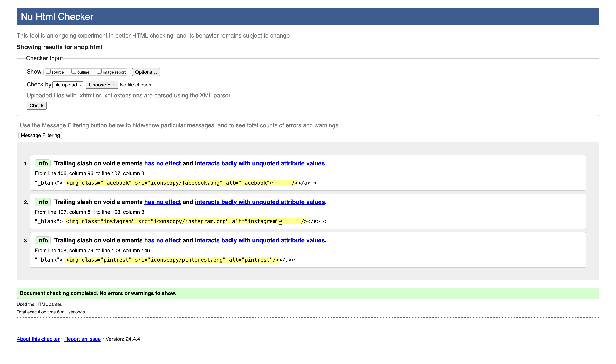Enable the source checkbox
The height and width of the screenshot is (364, 616).
tap(48, 71)
